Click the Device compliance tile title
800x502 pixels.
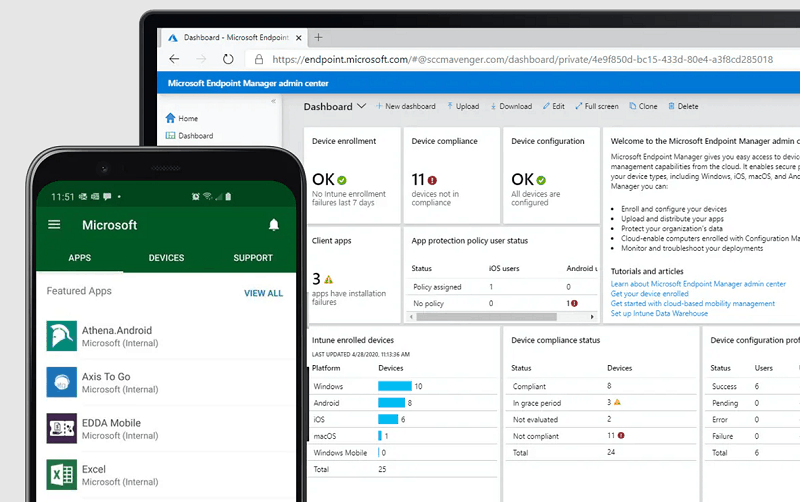444,141
